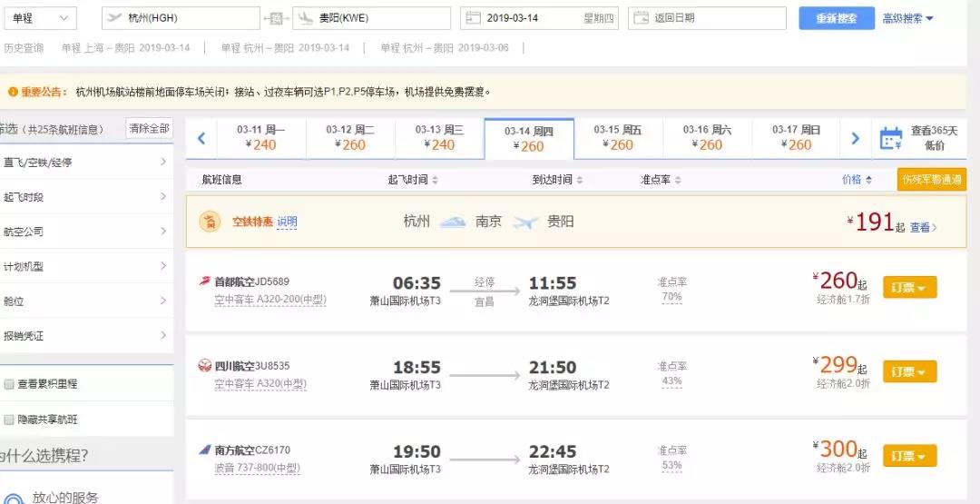Select the 03-16 周六 date tab
Viewport: 980px width, 504px height.
coord(707,138)
